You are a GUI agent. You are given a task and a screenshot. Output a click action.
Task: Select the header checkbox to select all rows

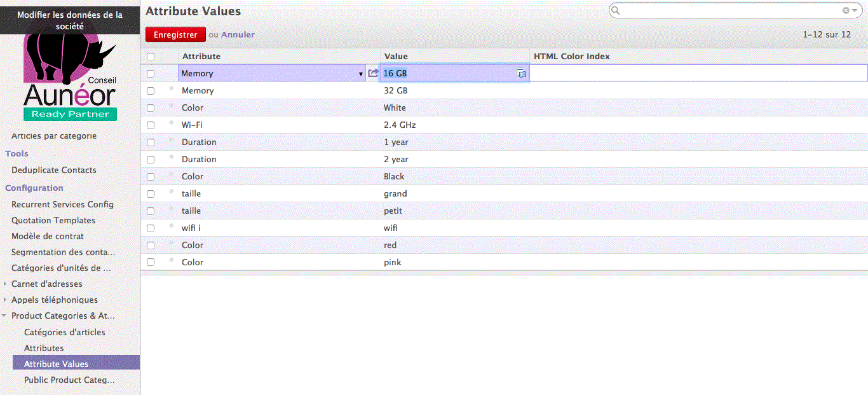click(150, 56)
